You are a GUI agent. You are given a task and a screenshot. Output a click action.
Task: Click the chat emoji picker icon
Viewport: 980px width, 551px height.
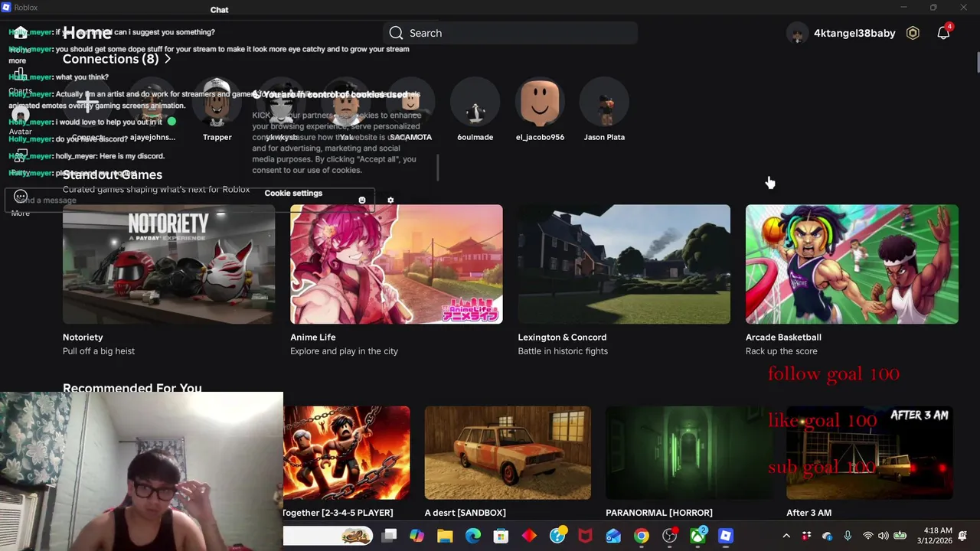[x=362, y=201]
